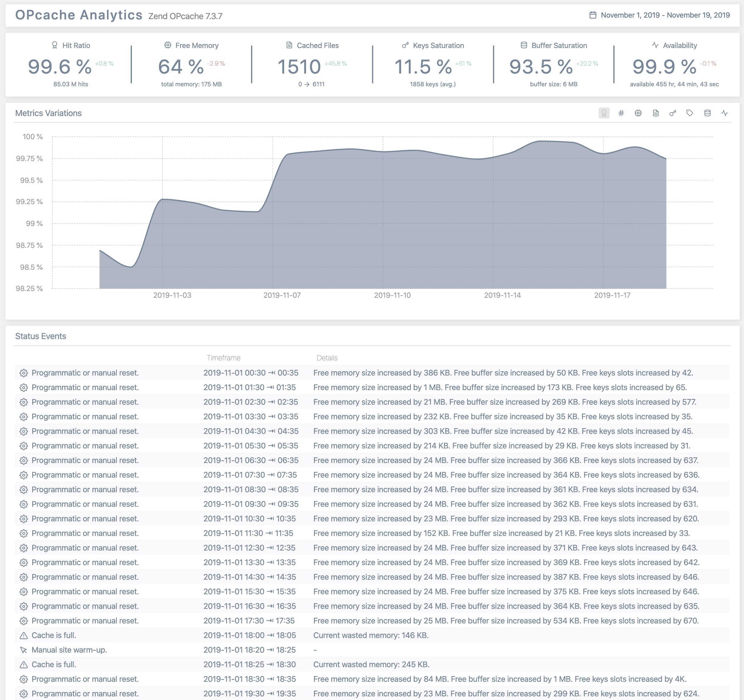Show the keys saturation key-icon chart
Image resolution: width=744 pixels, height=700 pixels.
tap(673, 113)
